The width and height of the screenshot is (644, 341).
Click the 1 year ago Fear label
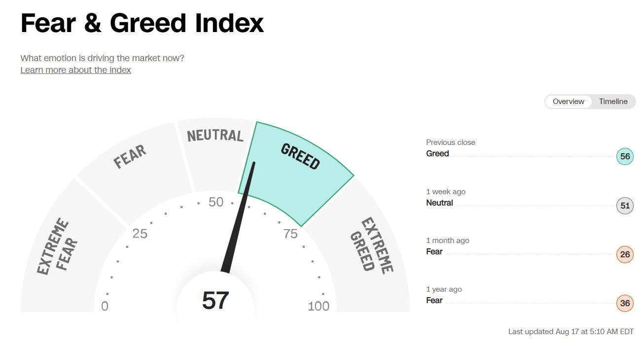coord(434,300)
